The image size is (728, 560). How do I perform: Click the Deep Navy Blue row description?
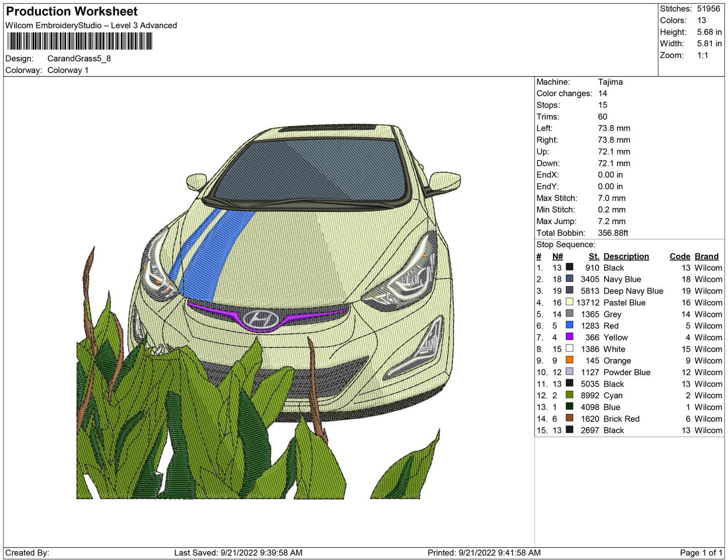[x=633, y=291]
